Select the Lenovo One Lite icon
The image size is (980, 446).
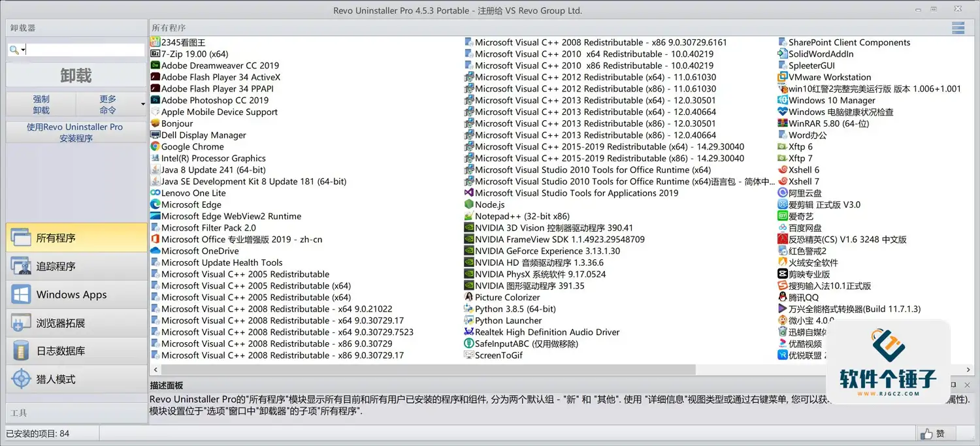click(155, 193)
